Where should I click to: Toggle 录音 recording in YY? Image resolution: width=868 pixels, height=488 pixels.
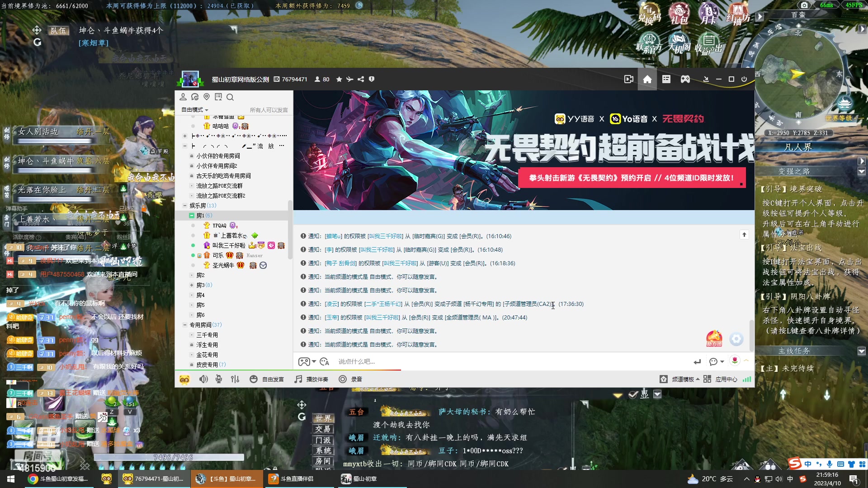coord(350,379)
